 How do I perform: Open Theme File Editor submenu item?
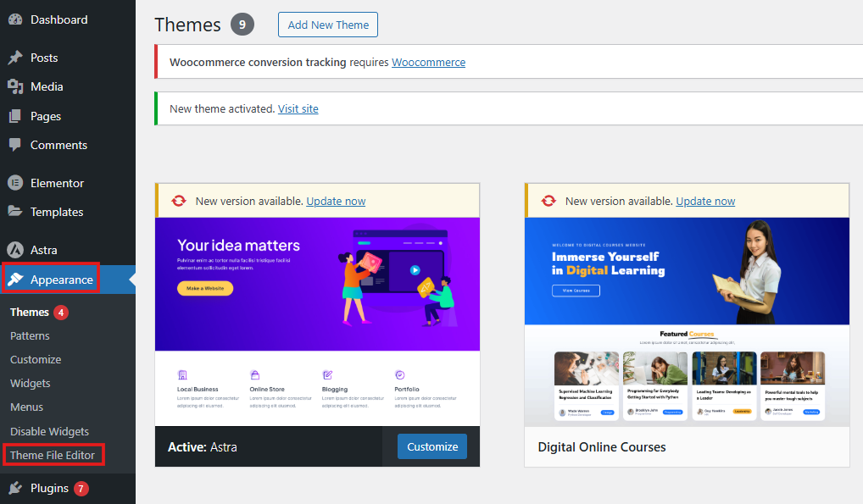[x=53, y=455]
